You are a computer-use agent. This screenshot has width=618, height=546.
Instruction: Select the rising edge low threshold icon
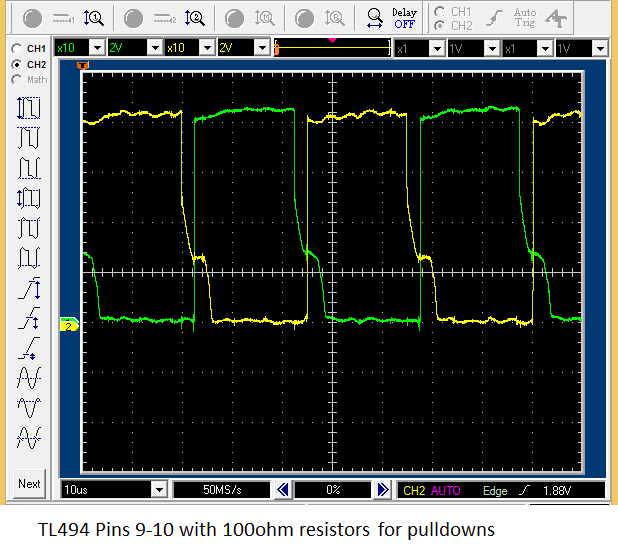[x=29, y=348]
